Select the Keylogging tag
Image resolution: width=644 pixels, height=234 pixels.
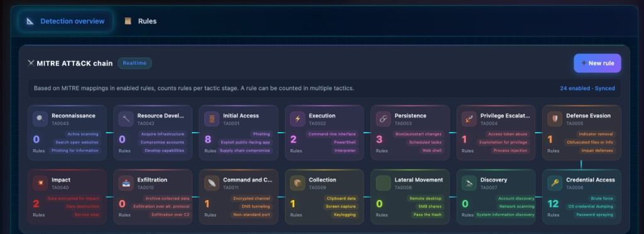(345, 214)
